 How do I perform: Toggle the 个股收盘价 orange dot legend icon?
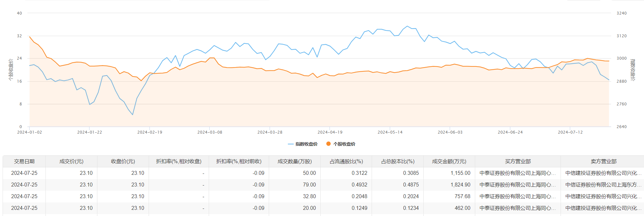coord(328,144)
